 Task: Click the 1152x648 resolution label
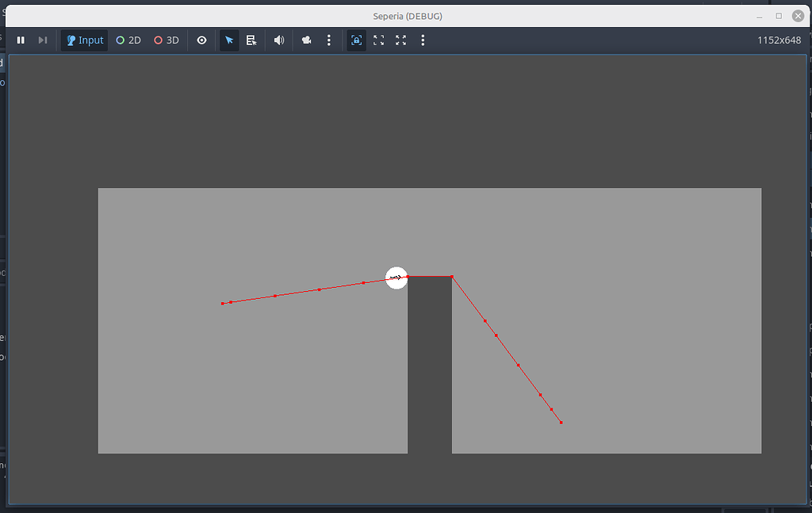(x=779, y=40)
